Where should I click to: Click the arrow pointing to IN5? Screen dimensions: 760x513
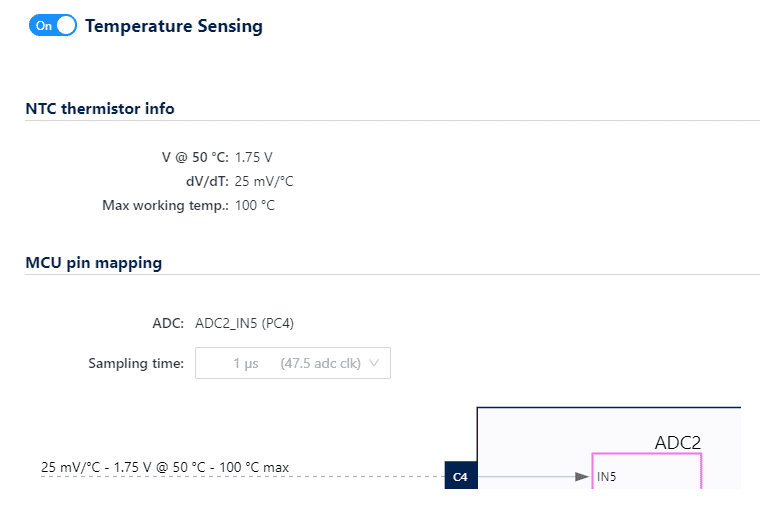[581, 477]
